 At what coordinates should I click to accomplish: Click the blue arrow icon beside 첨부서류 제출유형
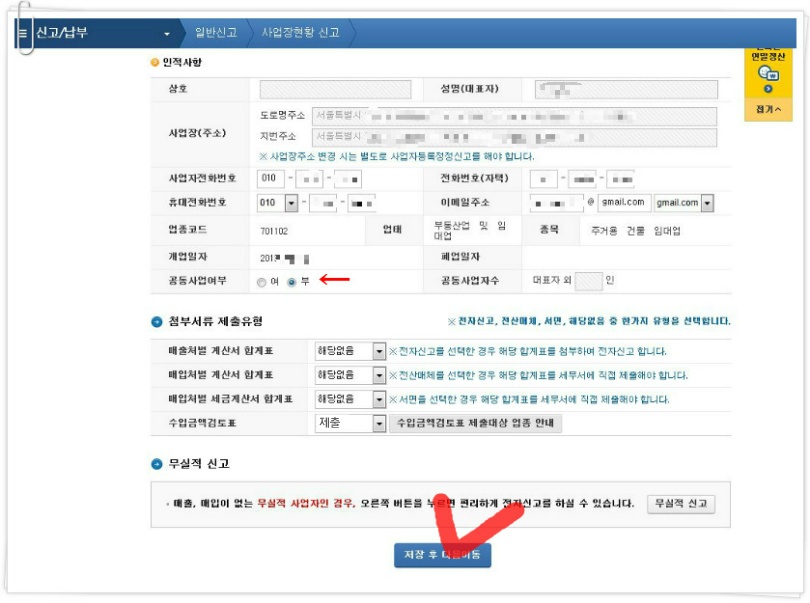[x=157, y=322]
